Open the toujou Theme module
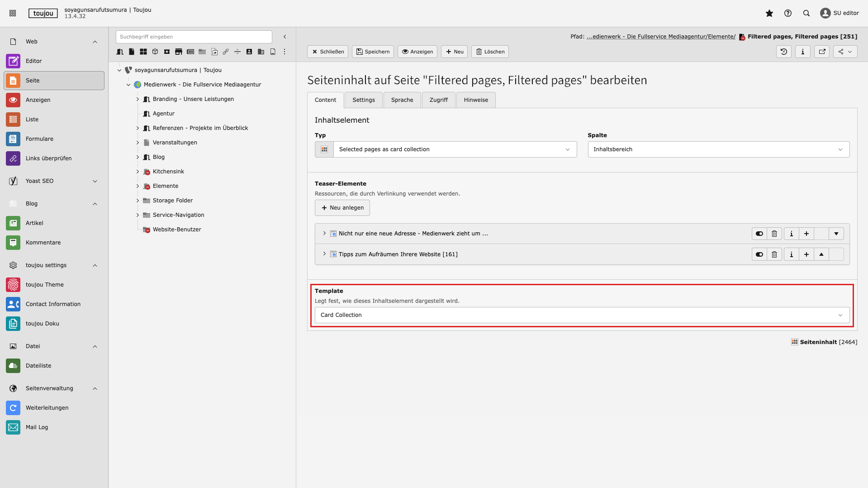 point(54,284)
